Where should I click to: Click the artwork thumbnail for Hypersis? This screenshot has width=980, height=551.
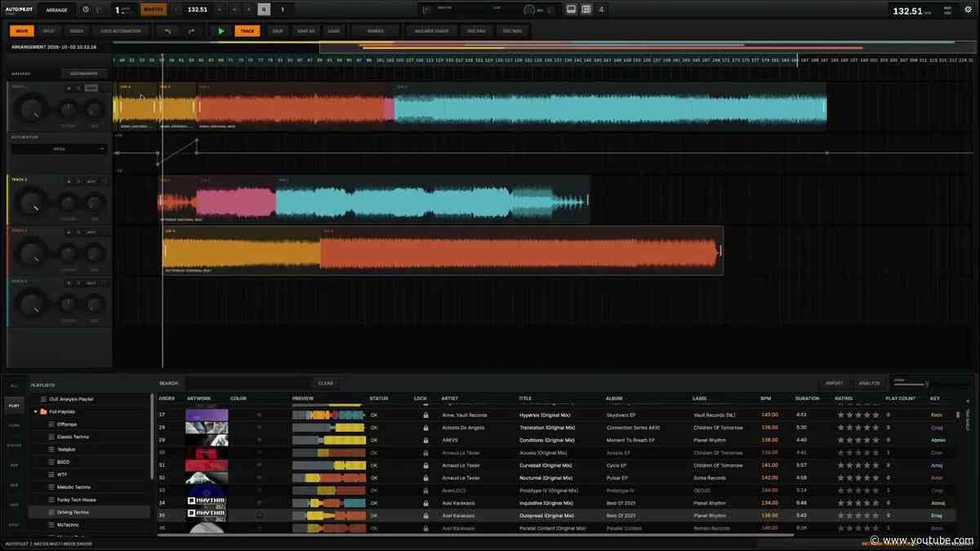(207, 415)
